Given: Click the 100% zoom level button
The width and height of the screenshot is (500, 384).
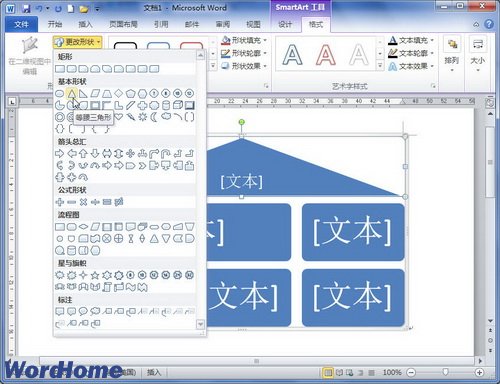Looking at the screenshot, I should 392,372.
